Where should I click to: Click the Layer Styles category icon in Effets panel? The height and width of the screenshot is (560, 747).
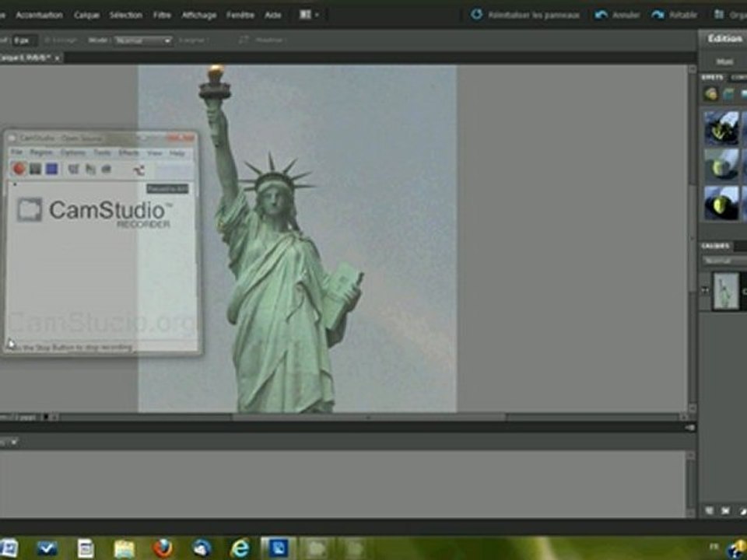729,94
